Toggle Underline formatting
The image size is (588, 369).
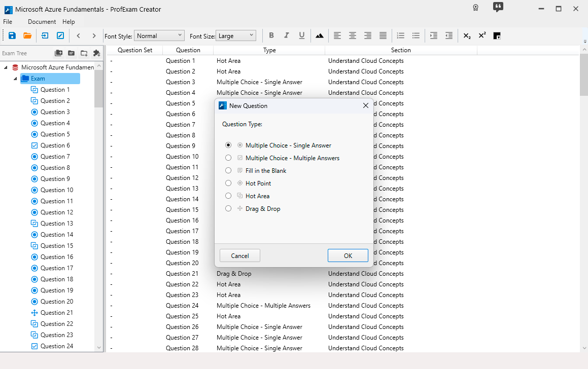tap(301, 35)
